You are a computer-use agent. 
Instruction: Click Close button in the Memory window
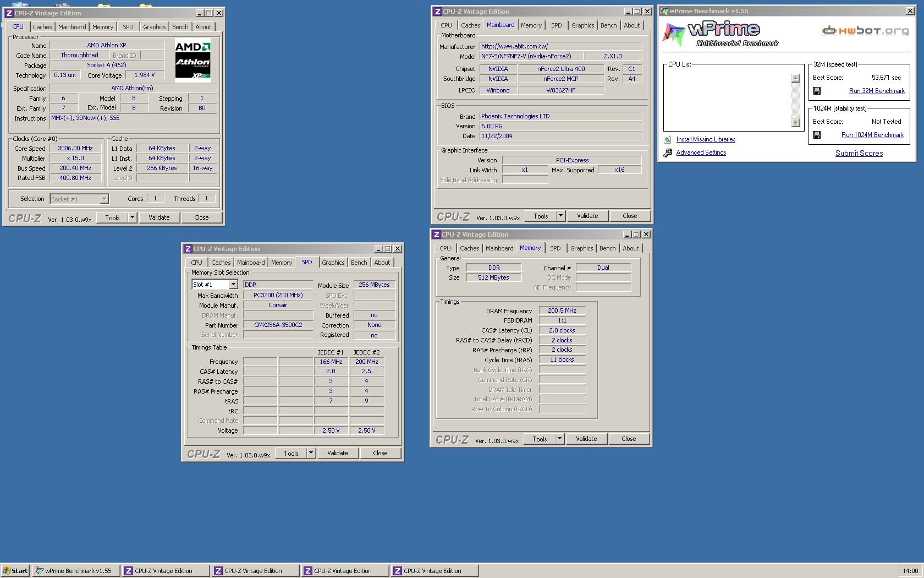629,439
